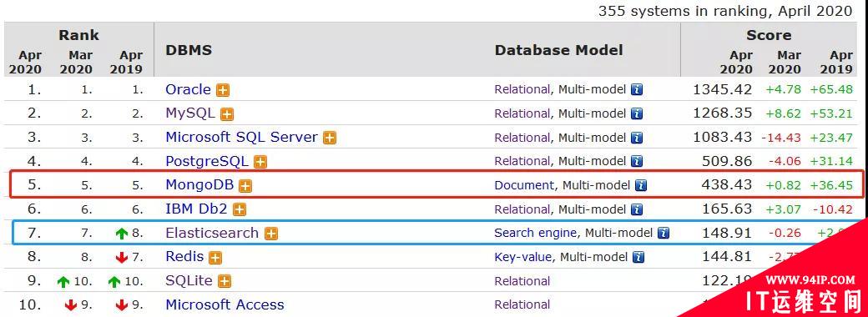868x317 pixels.
Task: Open the Microsoft SQL Server link
Action: pos(242,137)
